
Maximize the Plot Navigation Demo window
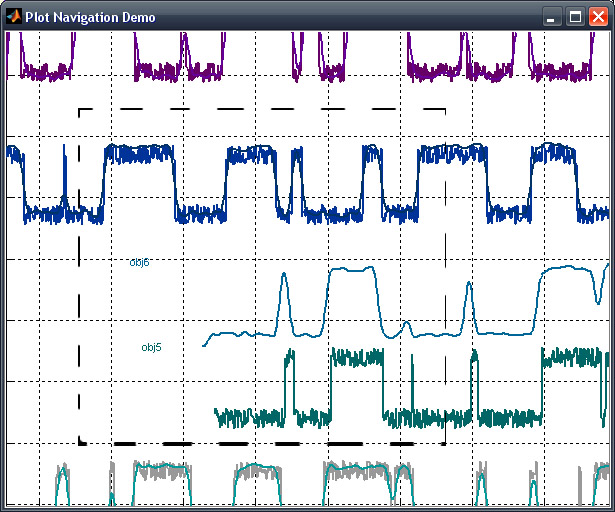tap(575, 17)
